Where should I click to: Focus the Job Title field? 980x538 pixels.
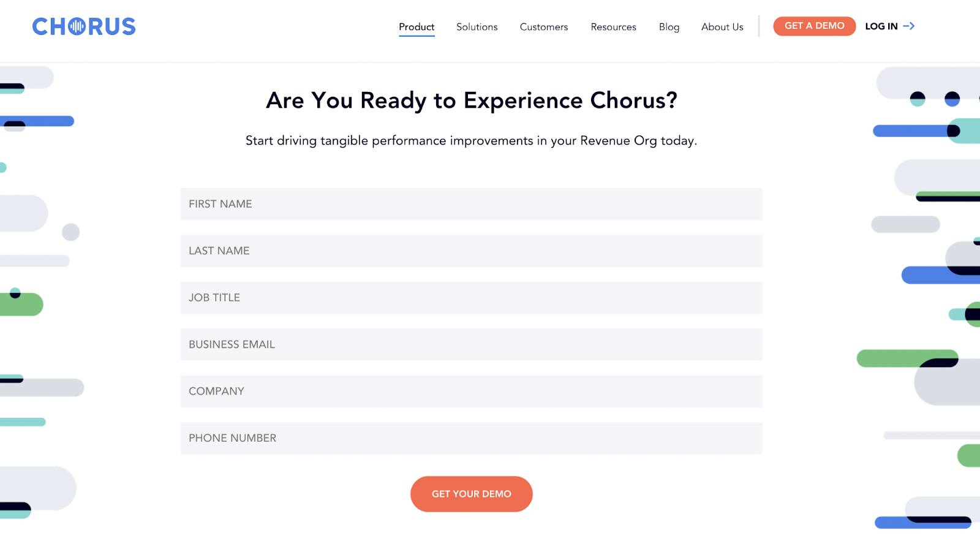tap(472, 298)
